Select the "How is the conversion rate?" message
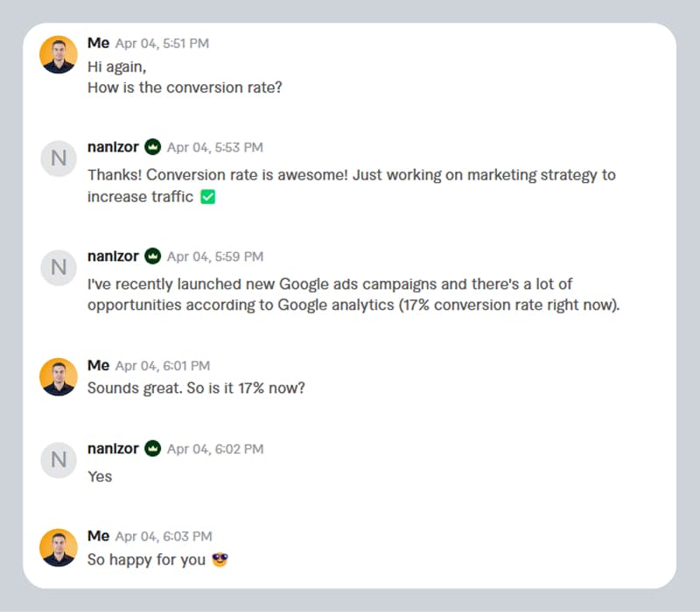The image size is (700, 612). [185, 88]
